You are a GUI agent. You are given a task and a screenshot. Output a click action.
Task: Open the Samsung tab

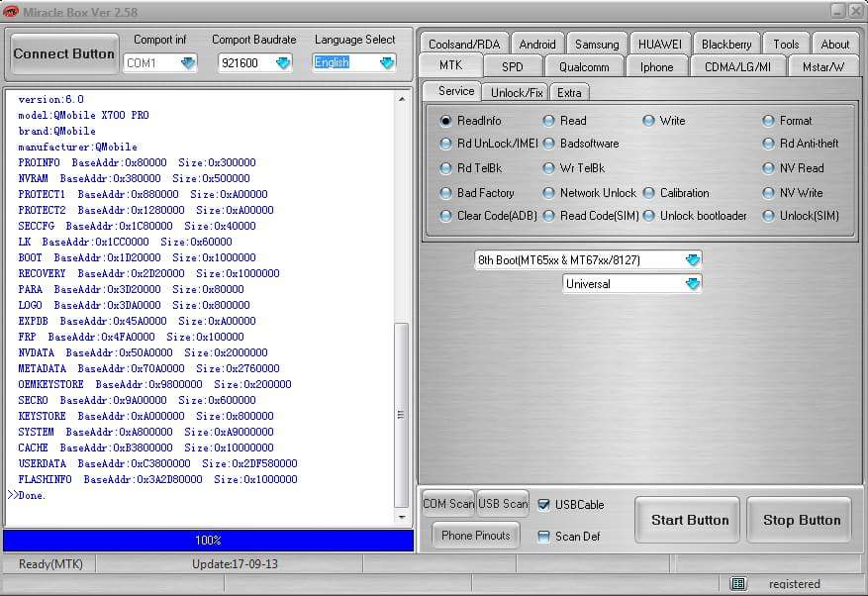point(597,44)
